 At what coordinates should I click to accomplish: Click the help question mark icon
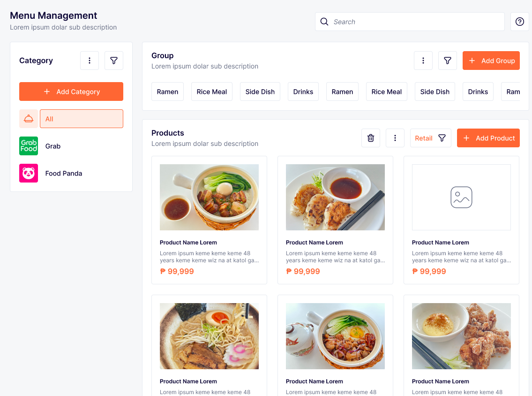click(519, 22)
